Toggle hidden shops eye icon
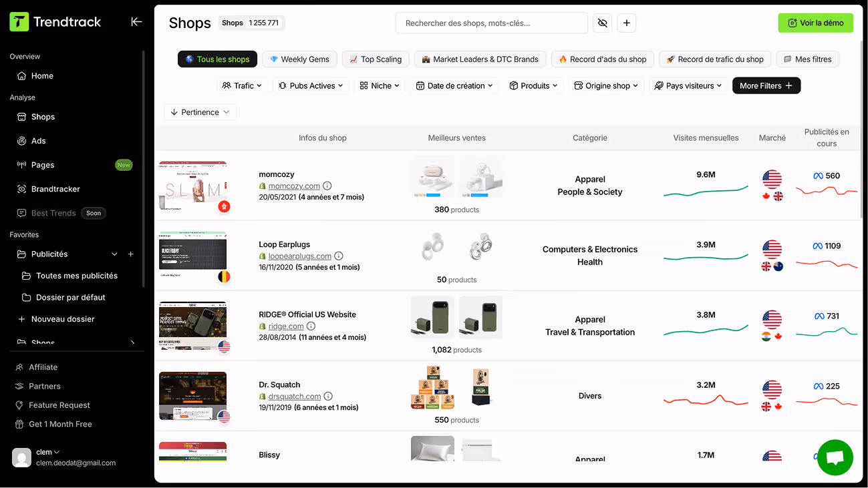 tap(603, 23)
